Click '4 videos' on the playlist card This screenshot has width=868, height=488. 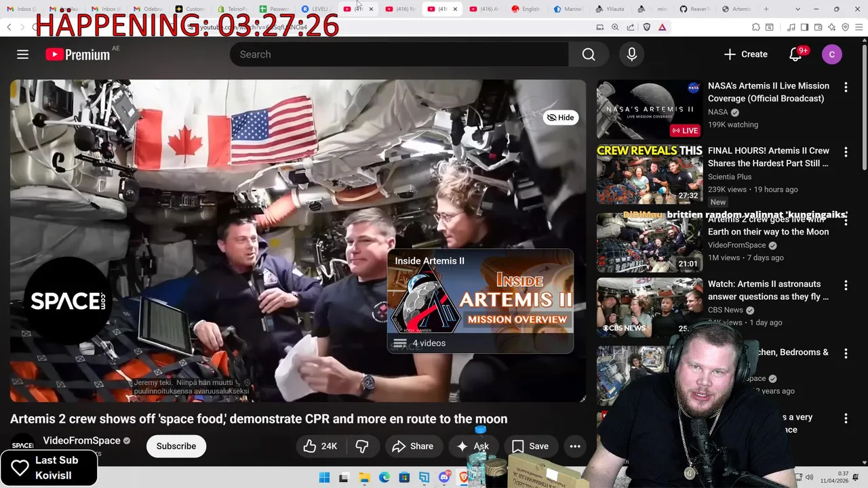(x=429, y=343)
